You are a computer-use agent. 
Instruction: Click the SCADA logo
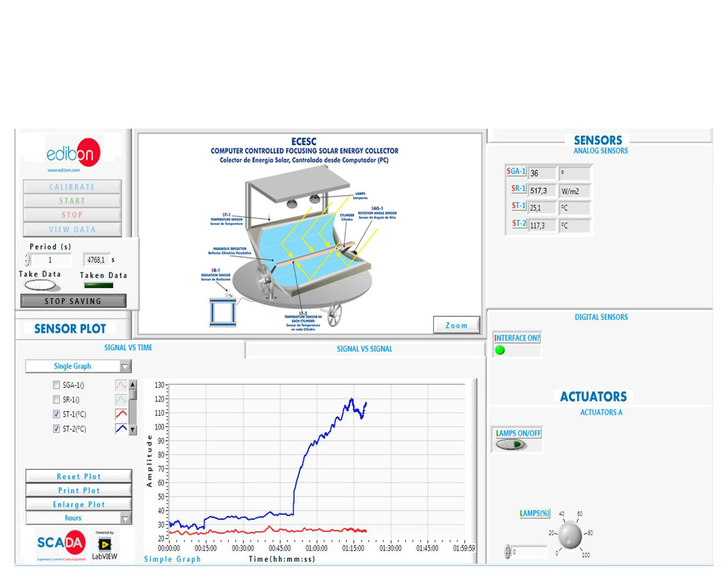point(61,544)
